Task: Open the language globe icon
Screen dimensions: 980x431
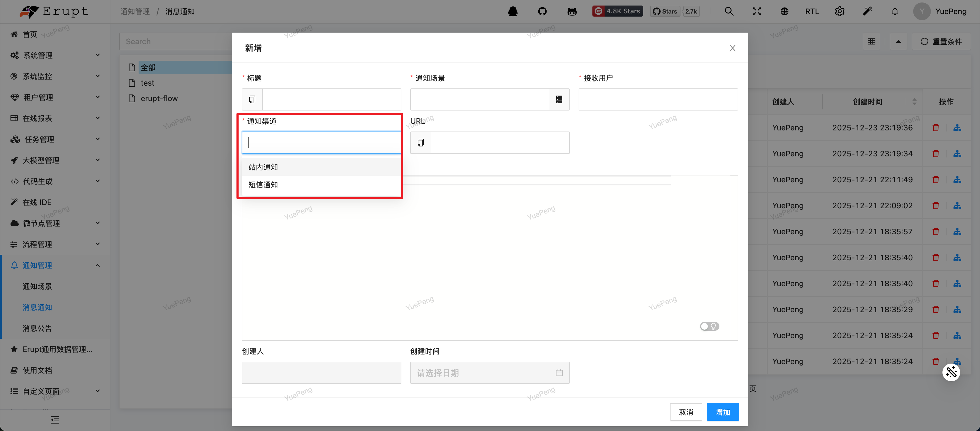Action: (784, 11)
